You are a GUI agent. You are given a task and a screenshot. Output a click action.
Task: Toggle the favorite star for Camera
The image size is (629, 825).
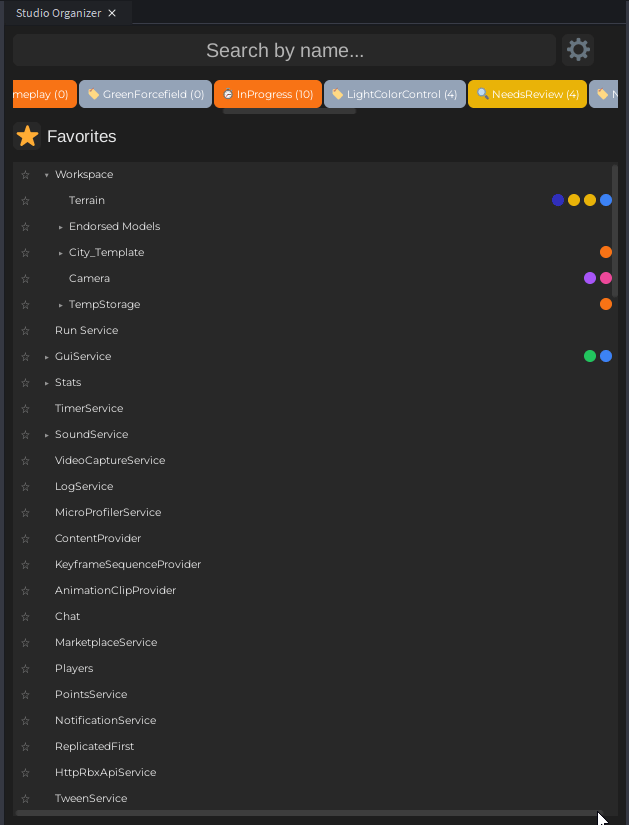[26, 278]
